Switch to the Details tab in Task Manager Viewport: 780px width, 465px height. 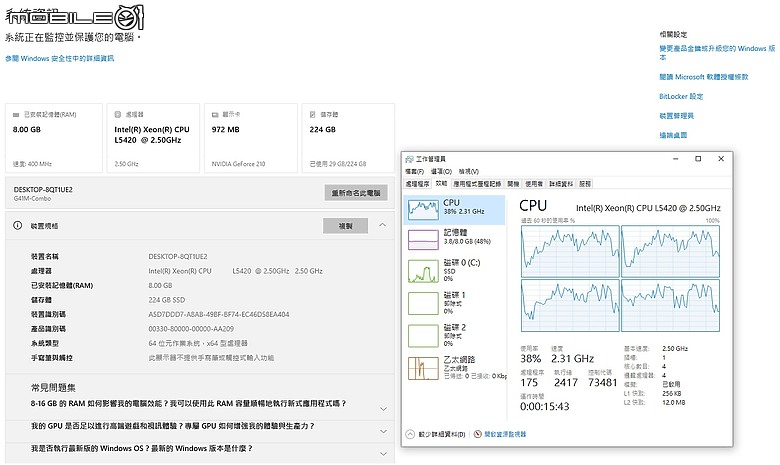coord(561,184)
